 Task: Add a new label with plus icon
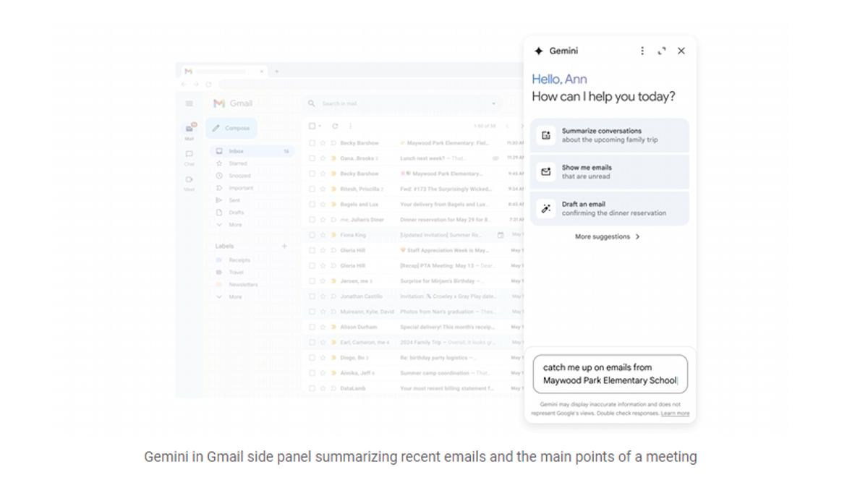point(284,246)
